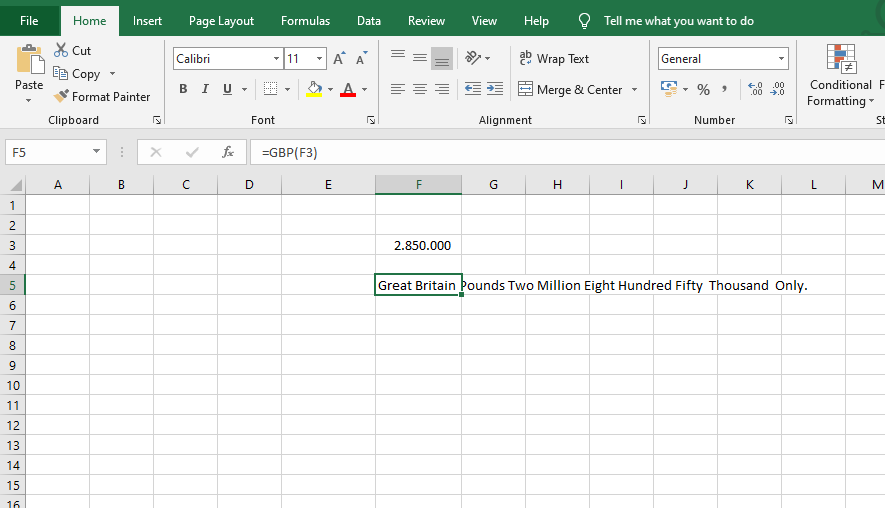
Task: Open the Page Layout tab
Action: (221, 21)
